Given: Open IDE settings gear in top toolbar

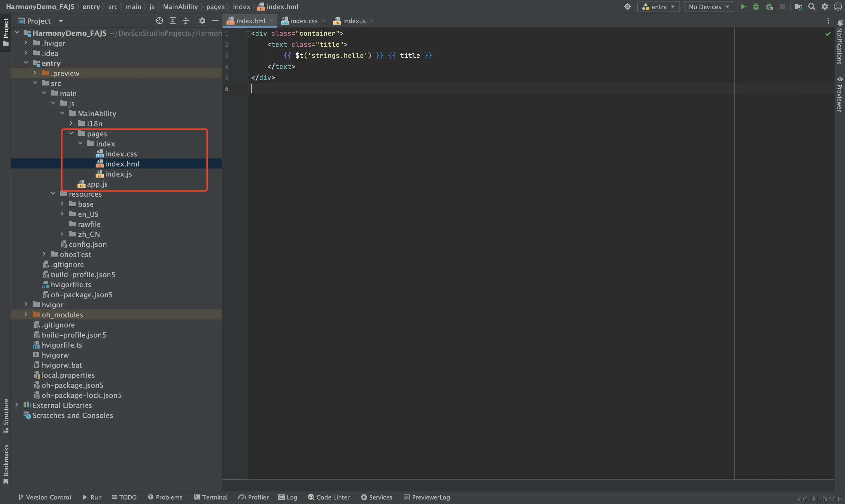Looking at the screenshot, I should click(825, 7).
